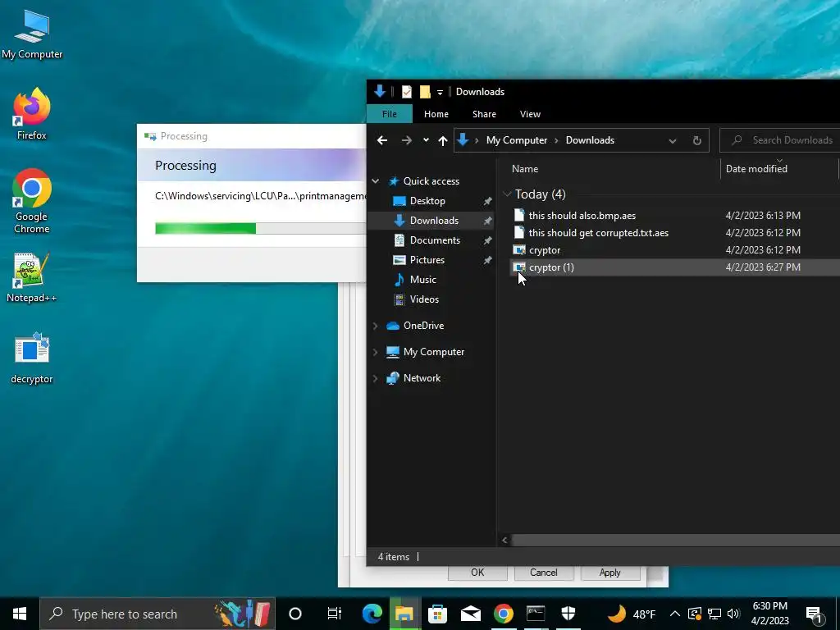Viewport: 840px width, 630px height.
Task: Launch Firefox from the desktop
Action: pyautogui.click(x=32, y=113)
